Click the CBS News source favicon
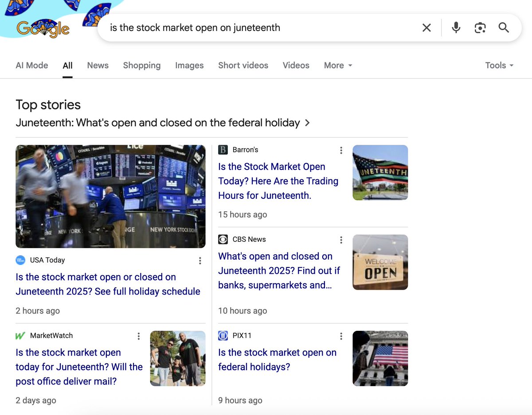This screenshot has width=532, height=415. [x=223, y=239]
